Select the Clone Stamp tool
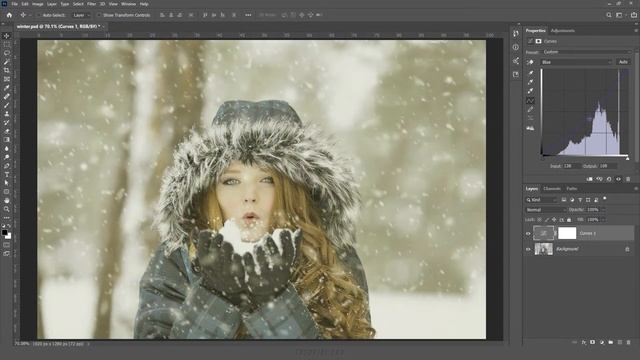Screen dimensions: 640x360 point(7,114)
